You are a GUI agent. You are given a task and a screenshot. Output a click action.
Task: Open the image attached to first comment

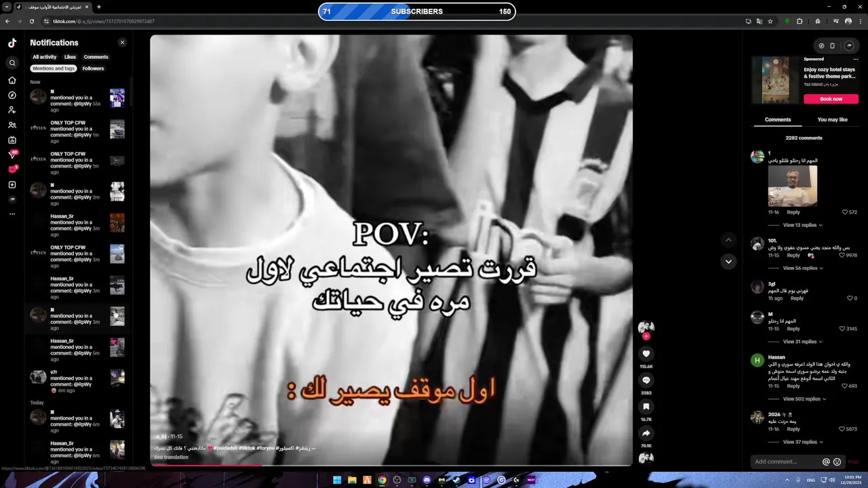792,186
